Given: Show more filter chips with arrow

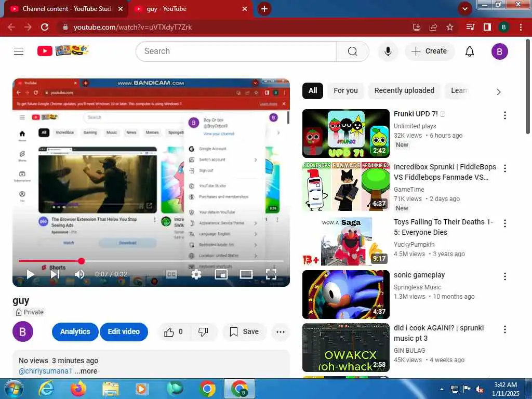Looking at the screenshot, I should click(x=498, y=92).
